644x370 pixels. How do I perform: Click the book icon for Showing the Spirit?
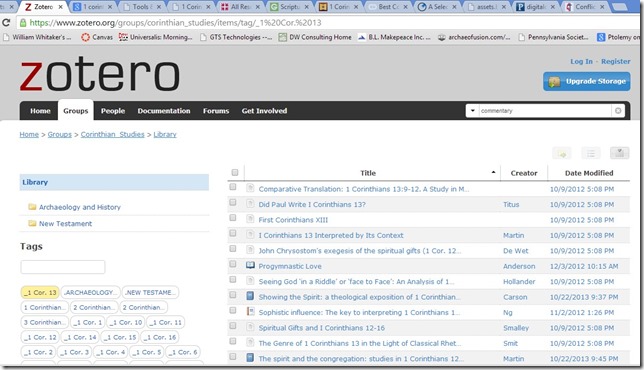[250, 296]
